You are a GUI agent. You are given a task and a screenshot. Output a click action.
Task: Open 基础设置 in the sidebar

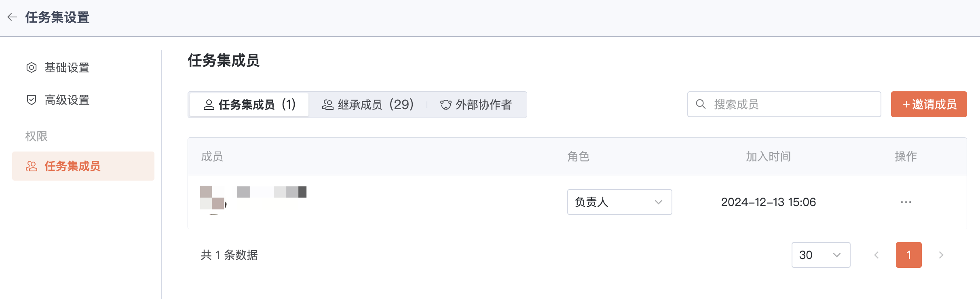[x=67, y=67]
